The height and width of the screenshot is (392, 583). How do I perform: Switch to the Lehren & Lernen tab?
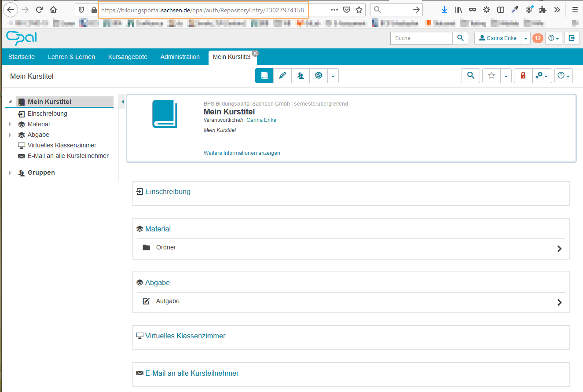[71, 57]
